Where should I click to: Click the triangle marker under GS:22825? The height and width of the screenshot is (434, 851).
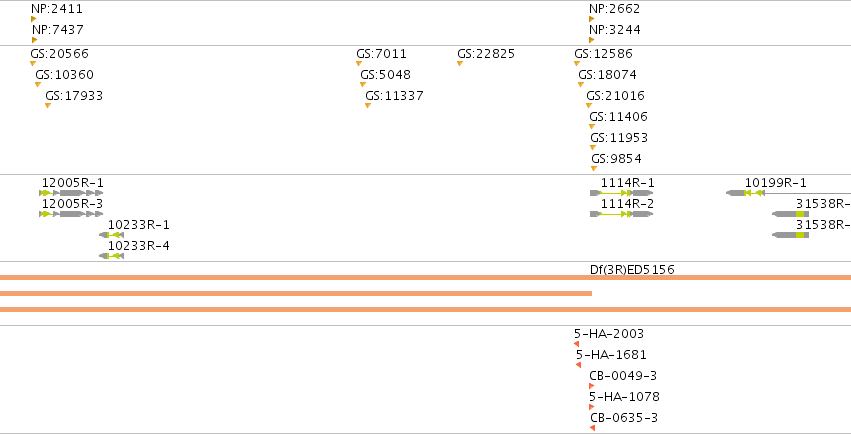point(460,63)
